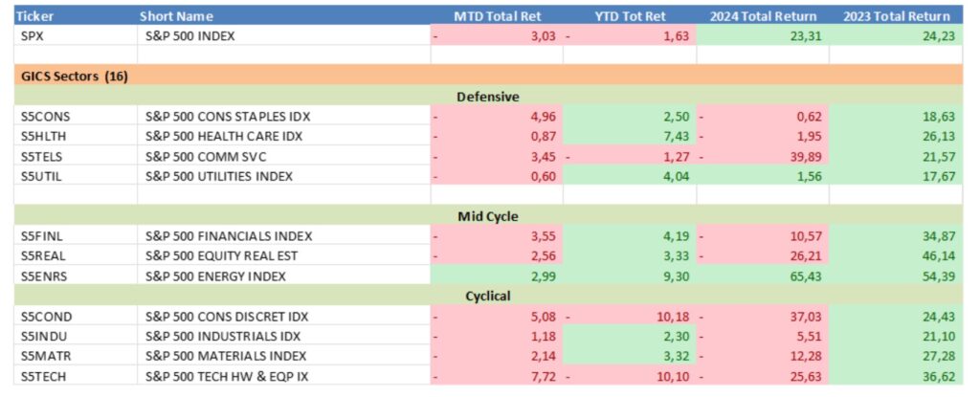The height and width of the screenshot is (397, 980).
Task: Select the YTD Tot Ret header
Action: tap(630, 16)
